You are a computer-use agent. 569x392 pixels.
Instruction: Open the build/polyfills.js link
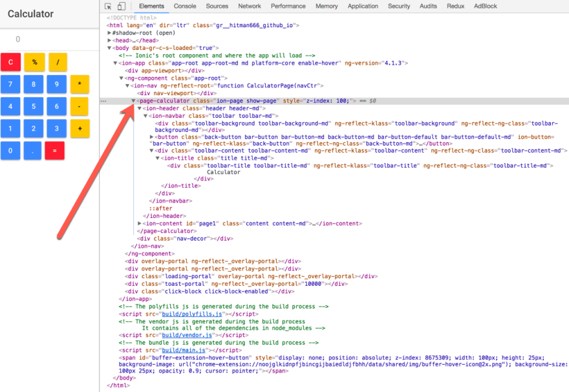191,314
